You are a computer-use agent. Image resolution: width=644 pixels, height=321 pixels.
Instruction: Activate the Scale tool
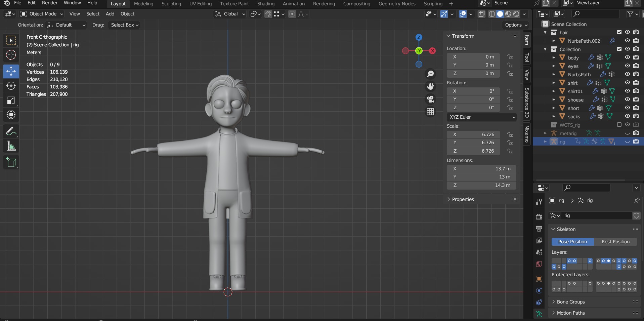[x=11, y=100]
